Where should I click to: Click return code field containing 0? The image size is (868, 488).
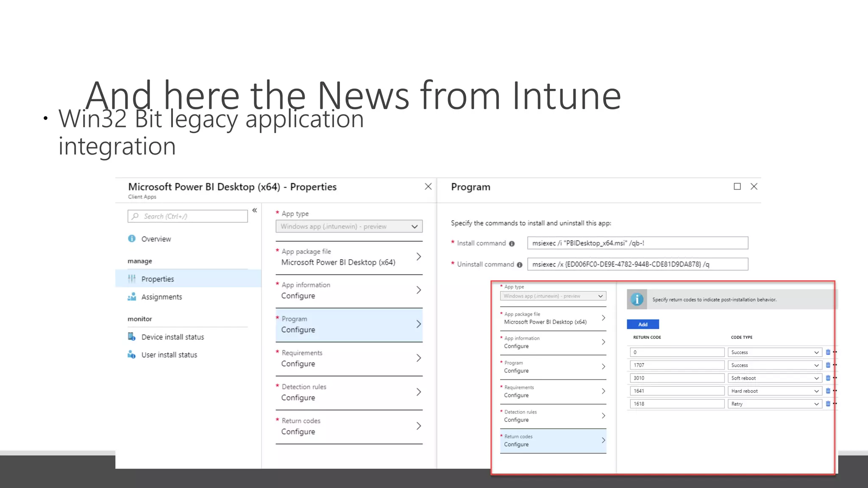pyautogui.click(x=677, y=352)
